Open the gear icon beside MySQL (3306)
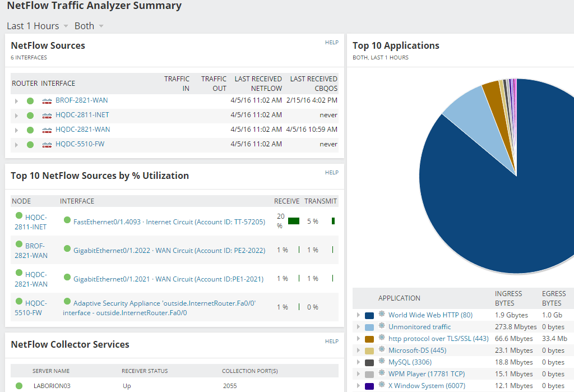 click(381, 362)
